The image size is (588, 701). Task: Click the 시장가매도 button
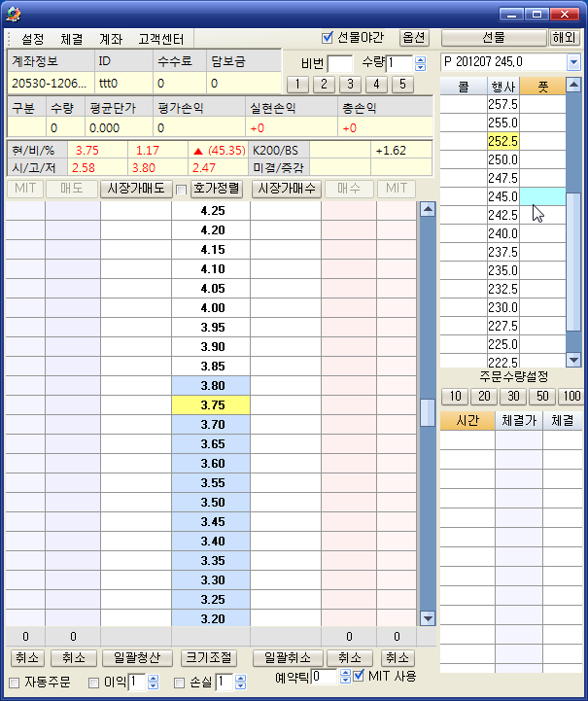click(136, 189)
